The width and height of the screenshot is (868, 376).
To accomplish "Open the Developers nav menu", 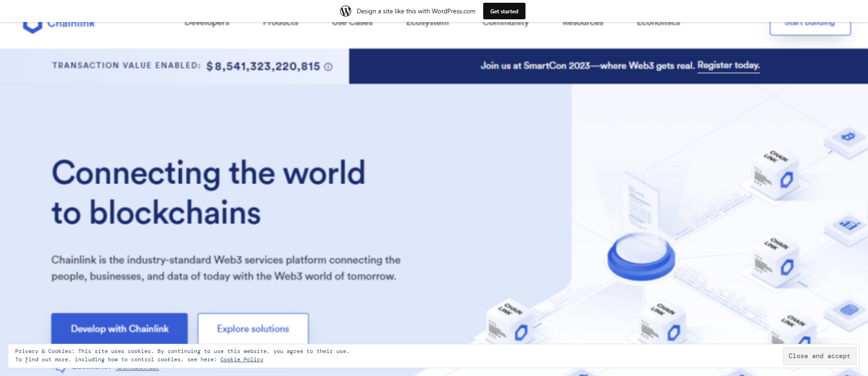I will coord(207,23).
